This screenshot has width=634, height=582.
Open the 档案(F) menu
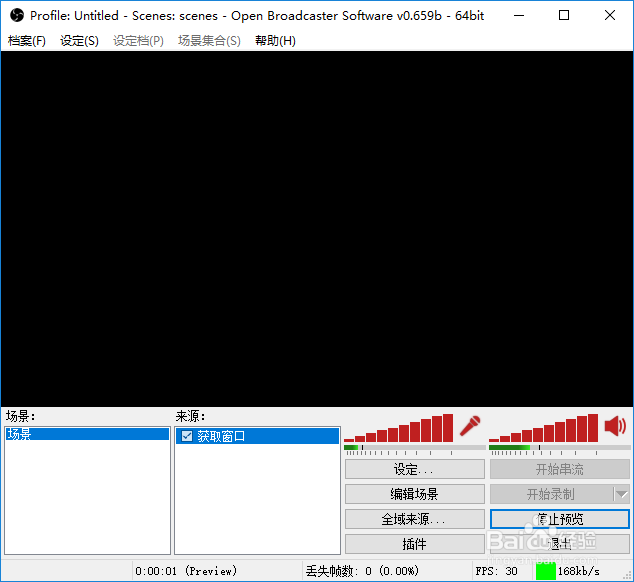coord(27,41)
